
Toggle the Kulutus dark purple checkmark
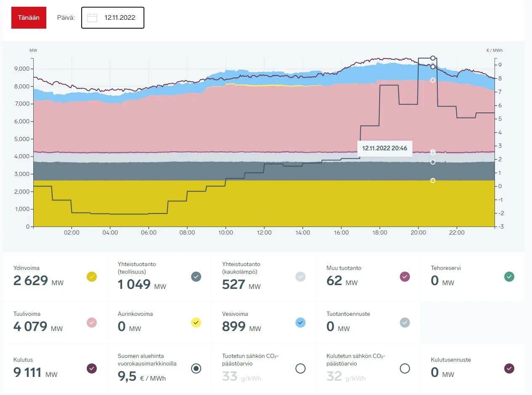(x=92, y=368)
